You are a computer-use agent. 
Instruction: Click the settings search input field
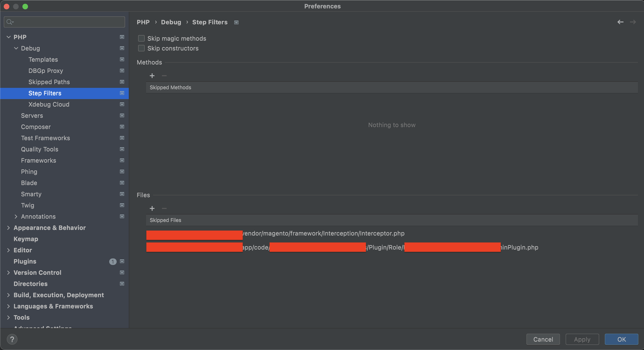67,22
